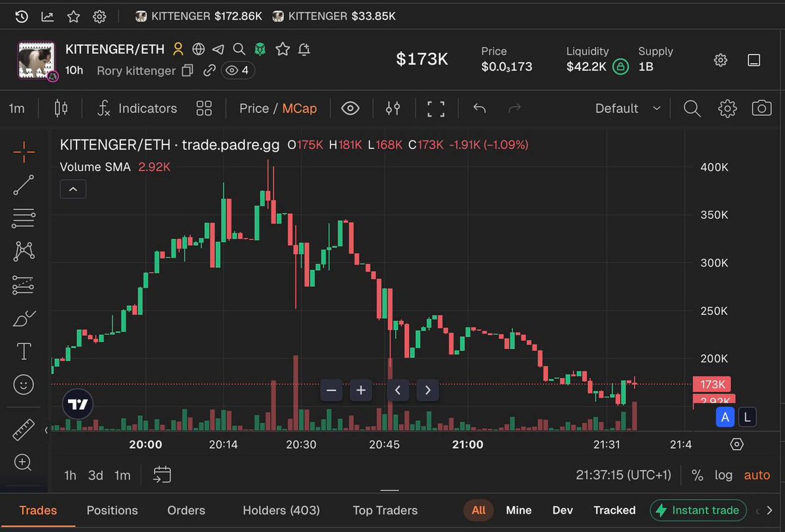Select the trend line tool
Viewport: 785px width, 532px height.
tap(24, 185)
